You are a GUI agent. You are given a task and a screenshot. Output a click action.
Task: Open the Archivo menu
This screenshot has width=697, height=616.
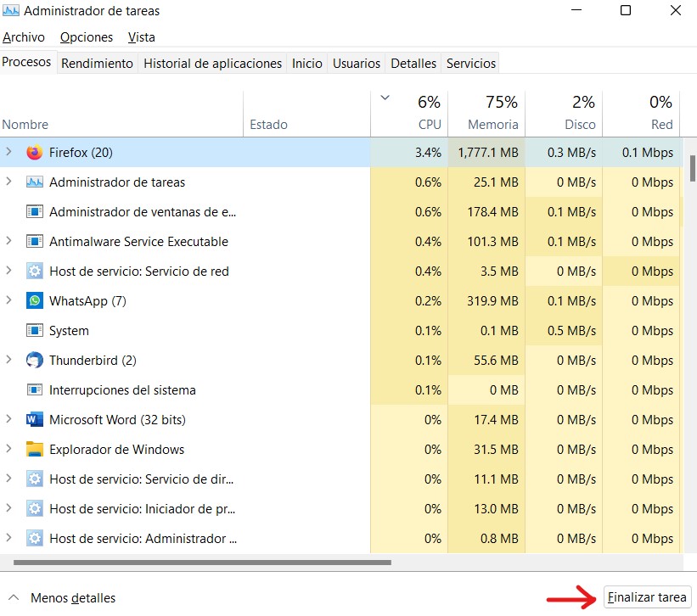pos(23,37)
